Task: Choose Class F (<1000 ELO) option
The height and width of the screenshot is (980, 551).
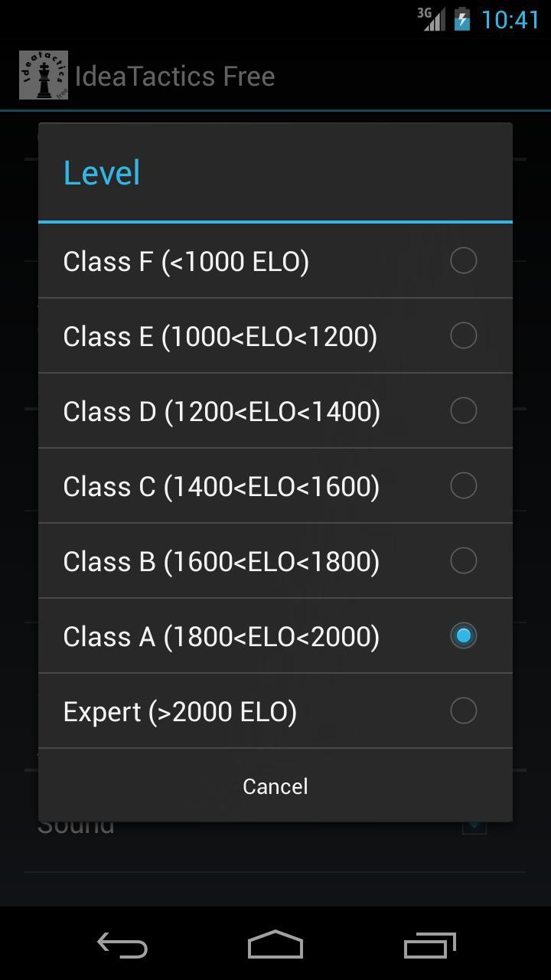Action: click(x=186, y=261)
